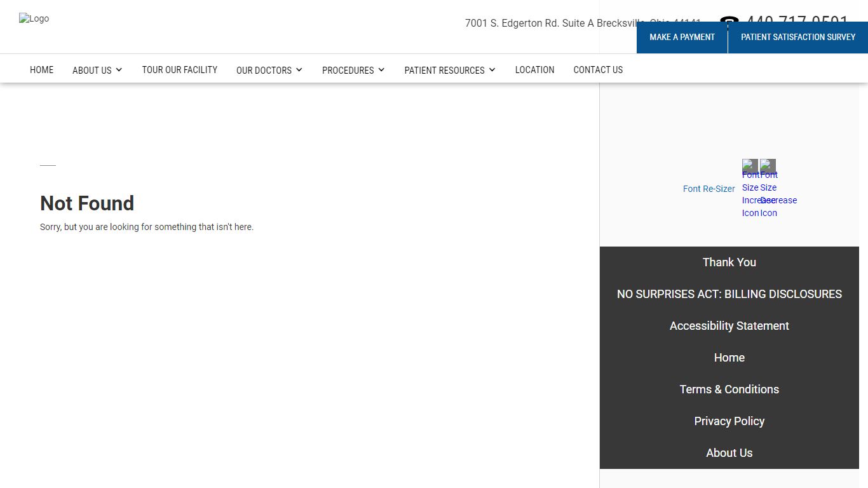Open the Terms & Conditions link

(x=729, y=390)
